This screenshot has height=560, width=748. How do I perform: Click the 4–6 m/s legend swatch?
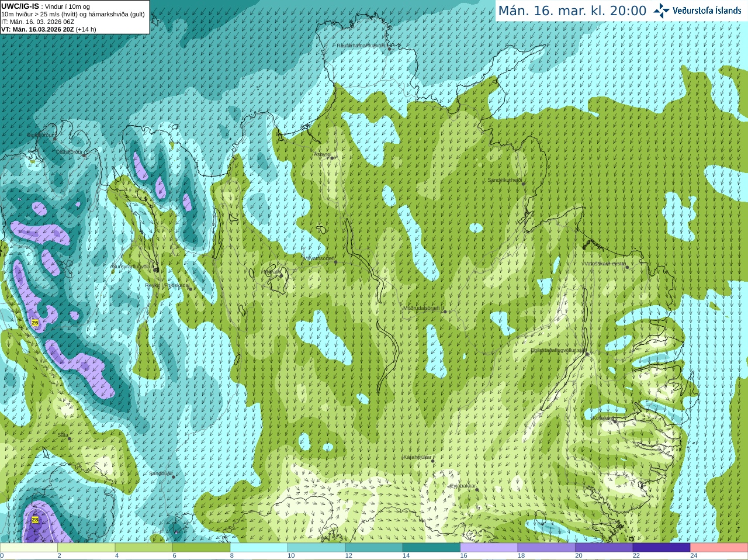144,548
